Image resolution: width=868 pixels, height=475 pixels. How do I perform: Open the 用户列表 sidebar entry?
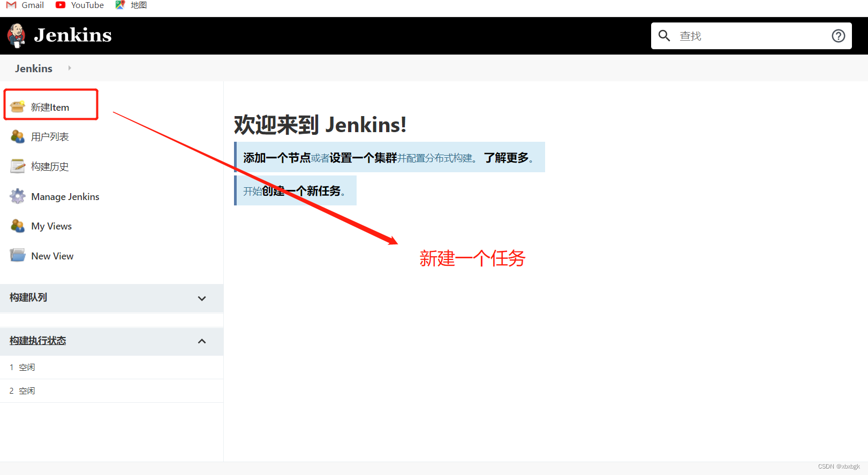pos(50,137)
